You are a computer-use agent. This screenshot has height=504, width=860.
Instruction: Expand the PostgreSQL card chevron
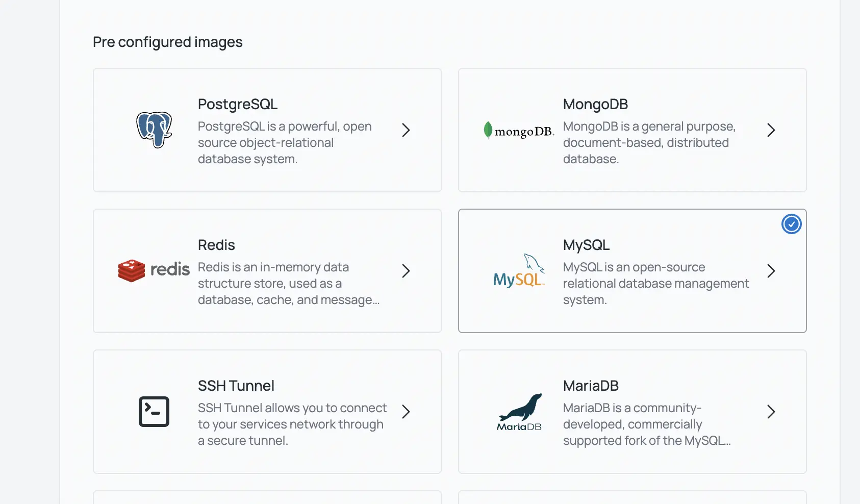pyautogui.click(x=406, y=131)
